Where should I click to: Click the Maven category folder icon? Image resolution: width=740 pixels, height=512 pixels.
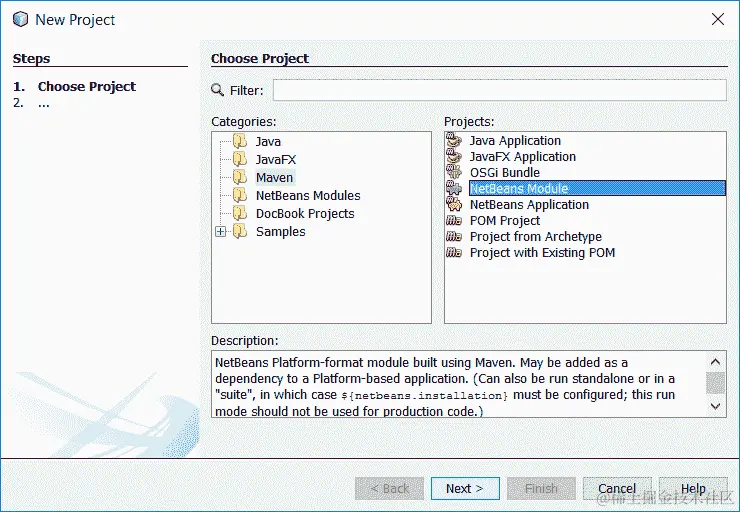coord(240,177)
